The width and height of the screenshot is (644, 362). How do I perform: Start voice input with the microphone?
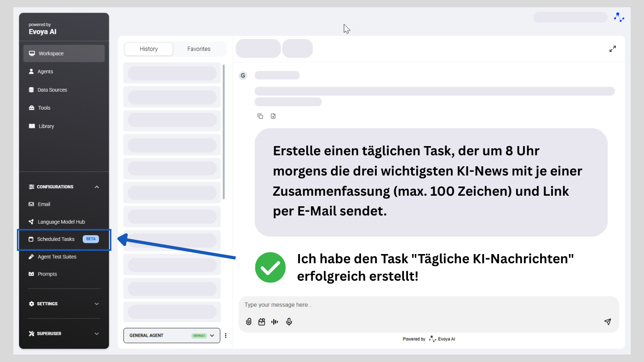point(289,322)
